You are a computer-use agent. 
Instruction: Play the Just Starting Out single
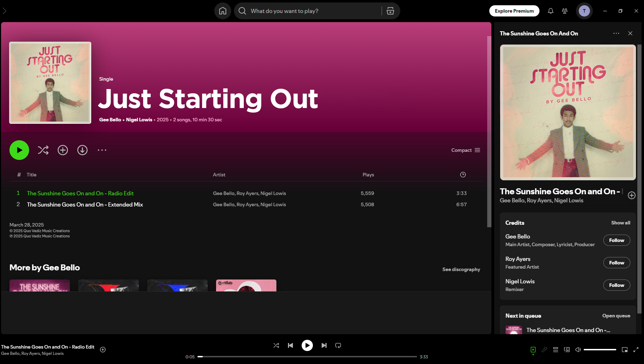19,150
